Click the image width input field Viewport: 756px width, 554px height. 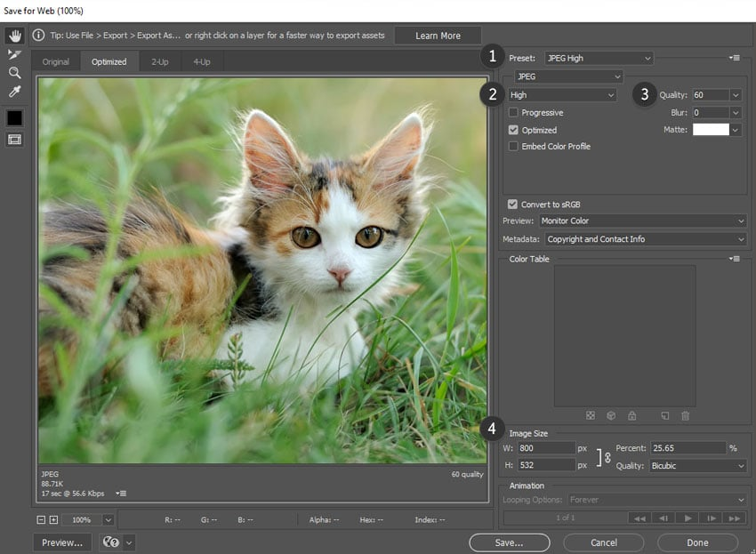coord(546,448)
